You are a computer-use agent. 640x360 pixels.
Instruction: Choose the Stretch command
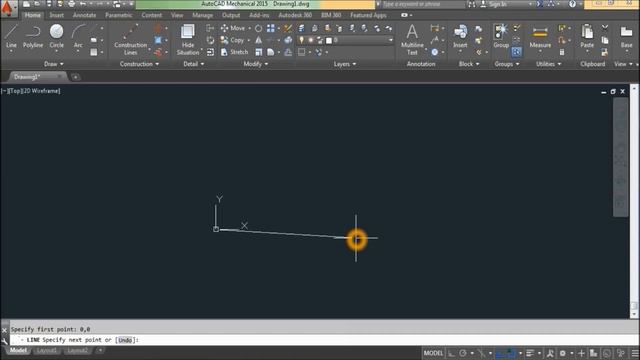tap(234, 52)
